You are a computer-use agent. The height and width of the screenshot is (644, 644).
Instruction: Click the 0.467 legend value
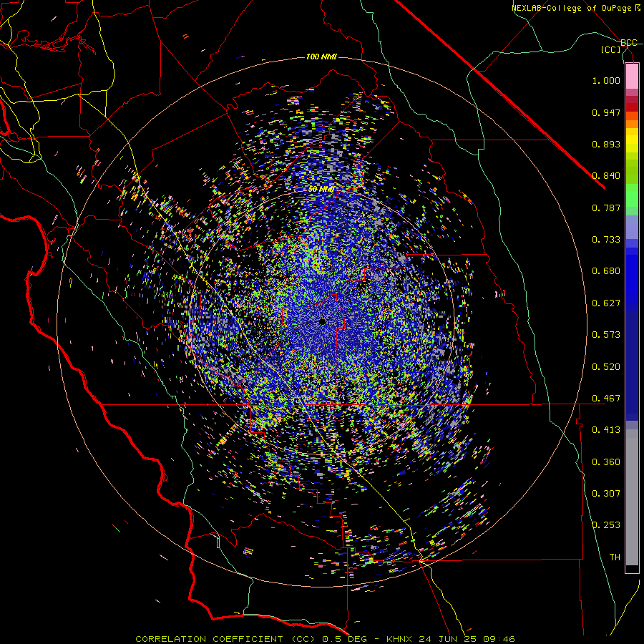tap(606, 399)
